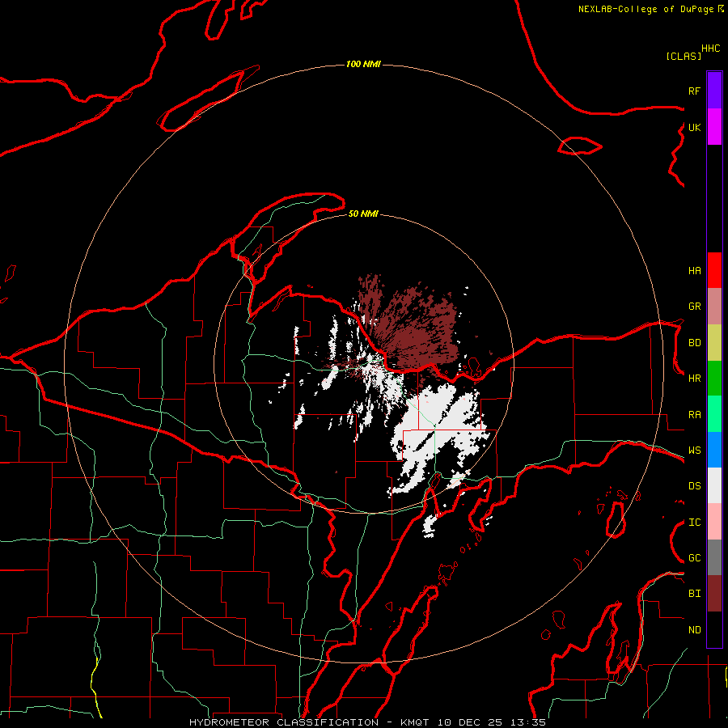Click the Hydrometeor Classification KMQT title text

pyautogui.click(x=367, y=722)
